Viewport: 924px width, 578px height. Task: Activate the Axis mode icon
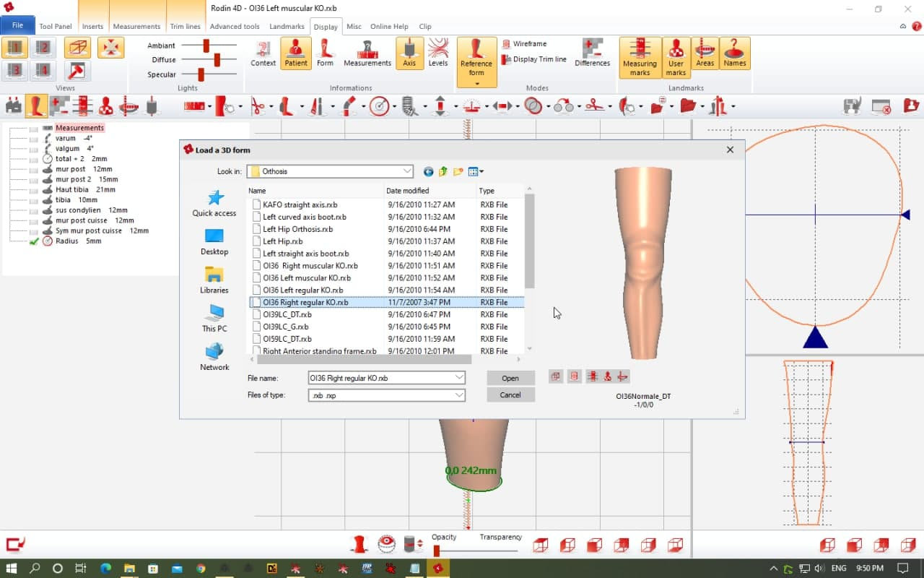point(409,53)
